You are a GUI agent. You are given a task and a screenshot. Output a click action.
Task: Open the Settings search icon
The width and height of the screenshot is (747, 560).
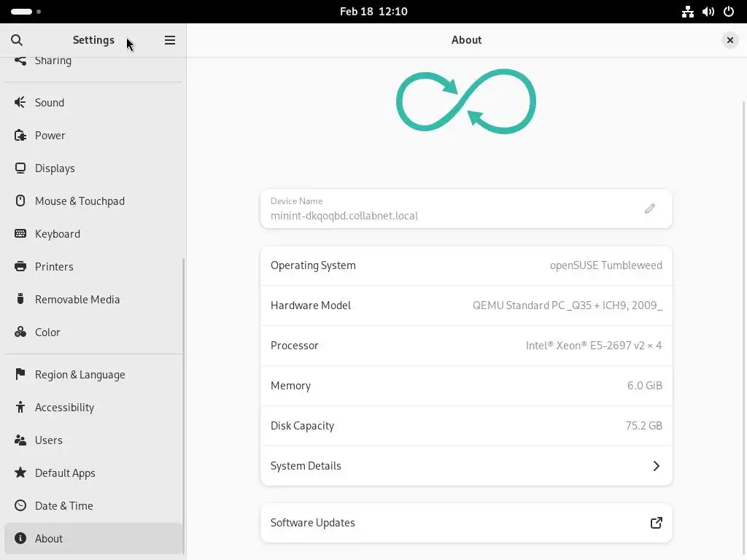tap(17, 40)
